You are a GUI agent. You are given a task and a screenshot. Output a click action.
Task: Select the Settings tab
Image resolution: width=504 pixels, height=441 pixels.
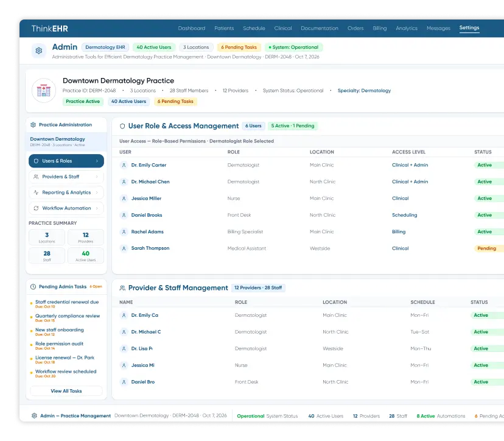[469, 27]
